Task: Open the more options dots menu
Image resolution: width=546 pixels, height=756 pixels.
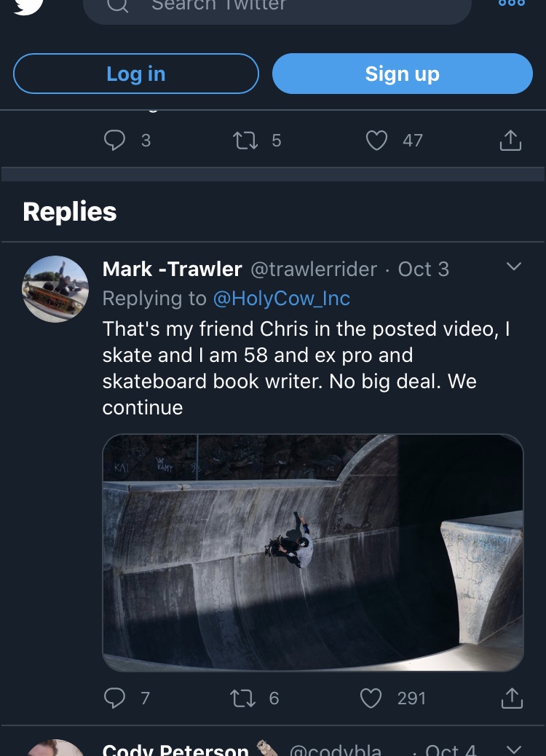Action: 511,3
